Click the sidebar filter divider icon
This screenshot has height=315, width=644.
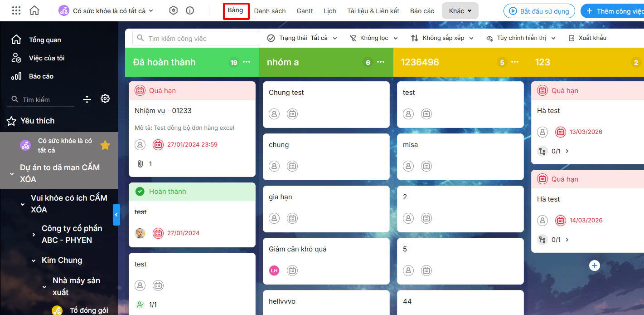[87, 99]
